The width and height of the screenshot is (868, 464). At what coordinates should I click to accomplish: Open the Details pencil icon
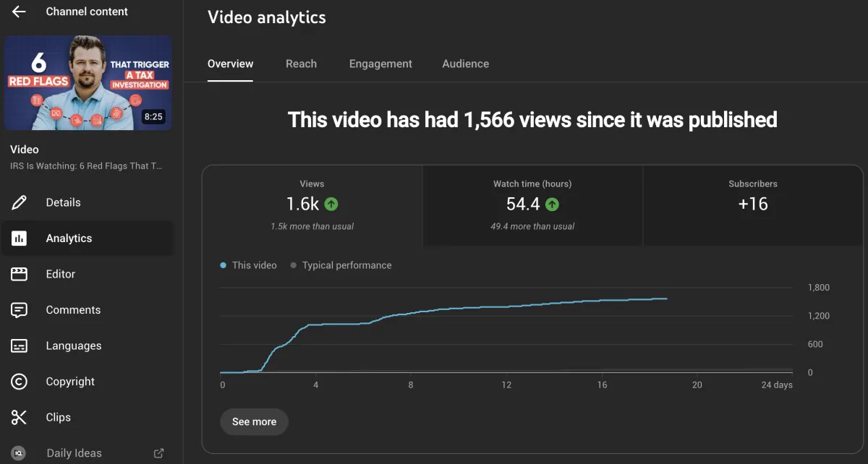tap(19, 202)
